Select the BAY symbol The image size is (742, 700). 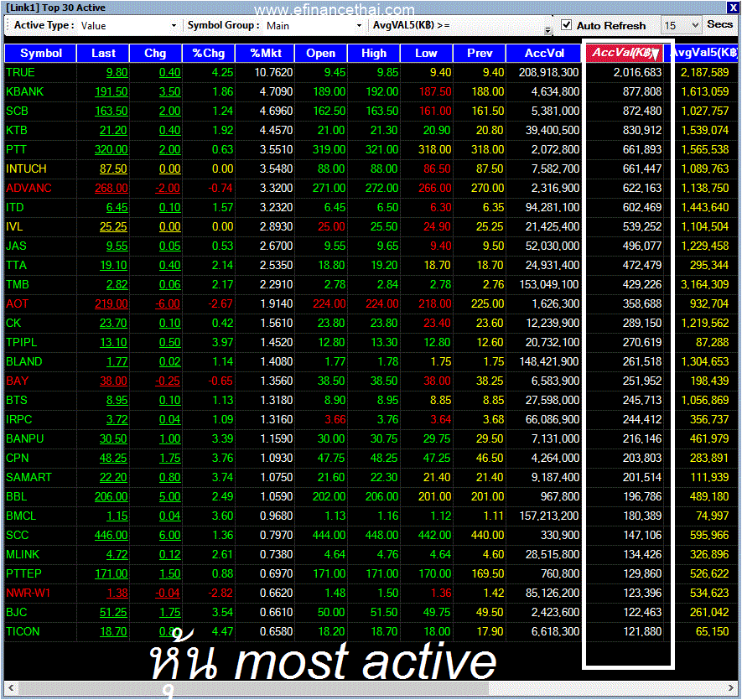pyautogui.click(x=17, y=381)
